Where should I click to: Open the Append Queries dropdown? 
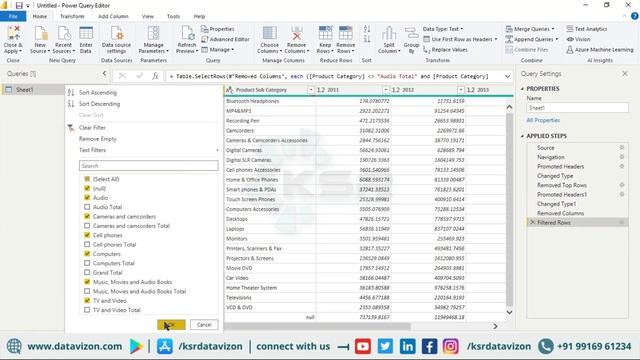(x=532, y=39)
